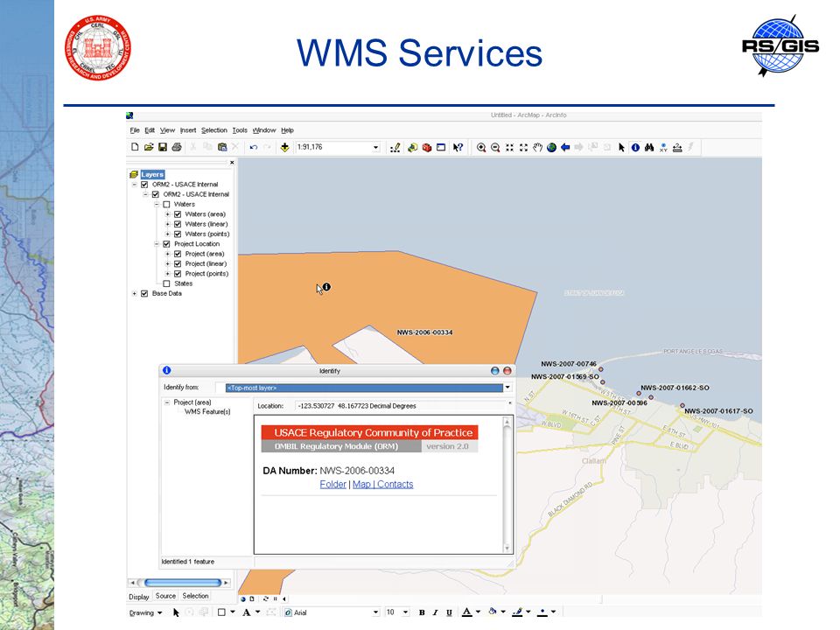Screen dimensions: 840x630
Task: Apply Bold text formatting
Action: pos(422,612)
